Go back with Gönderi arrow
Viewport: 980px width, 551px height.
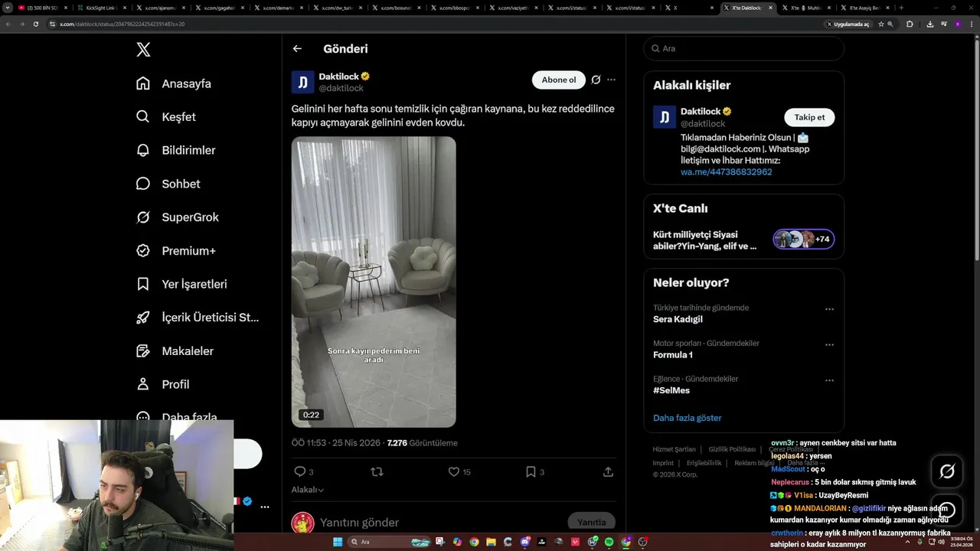[x=297, y=48]
